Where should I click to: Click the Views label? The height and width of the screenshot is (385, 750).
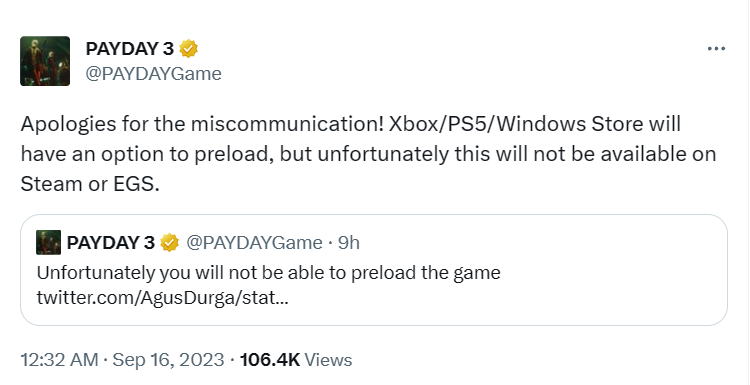(328, 360)
